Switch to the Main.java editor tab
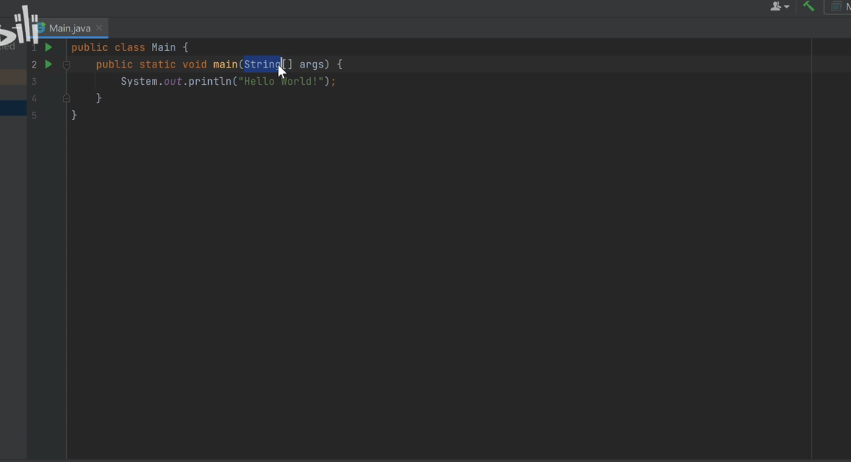The height and width of the screenshot is (462, 851). pyautogui.click(x=69, y=28)
